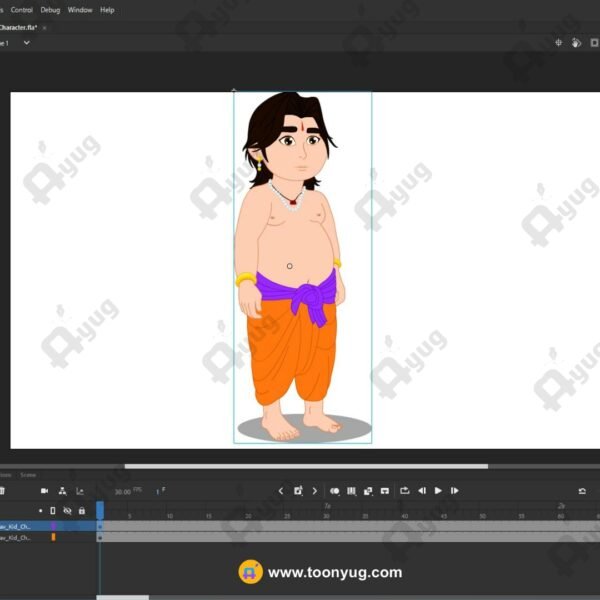Click the blue playhead at frame 1
This screenshot has height=600, width=600.
point(100,510)
